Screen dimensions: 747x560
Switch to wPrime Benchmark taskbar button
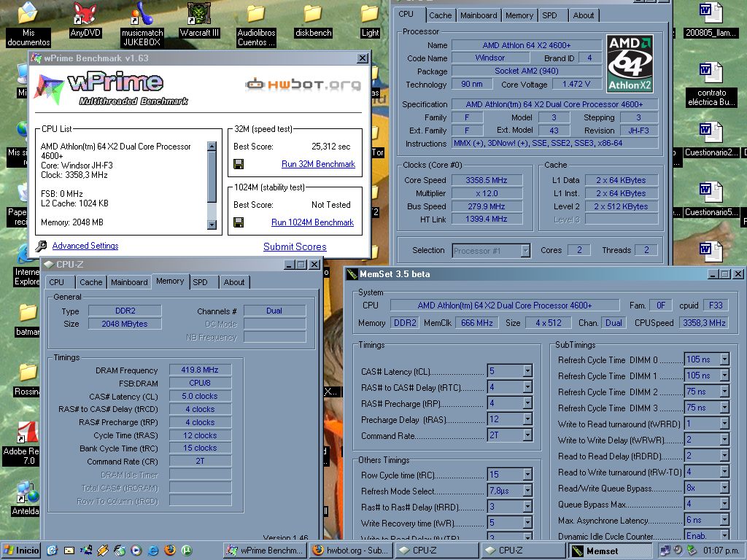tap(265, 551)
